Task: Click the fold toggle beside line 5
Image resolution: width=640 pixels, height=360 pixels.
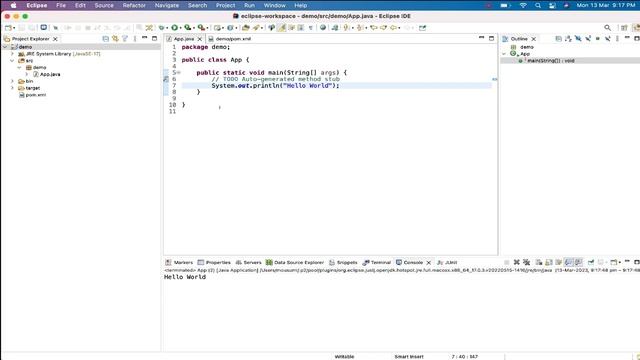Action: pyautogui.click(x=179, y=73)
